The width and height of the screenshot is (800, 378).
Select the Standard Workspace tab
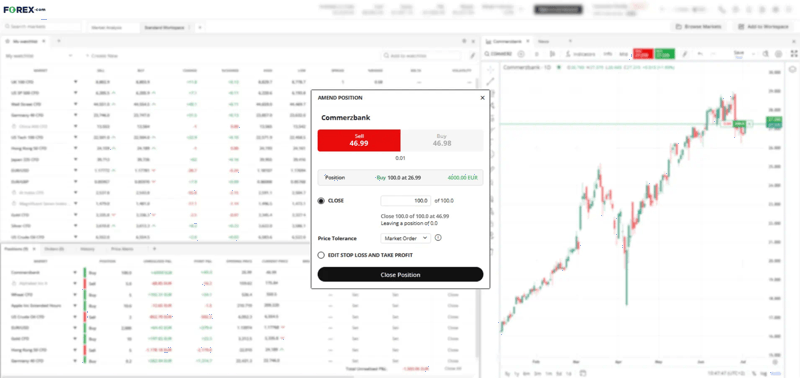164,27
